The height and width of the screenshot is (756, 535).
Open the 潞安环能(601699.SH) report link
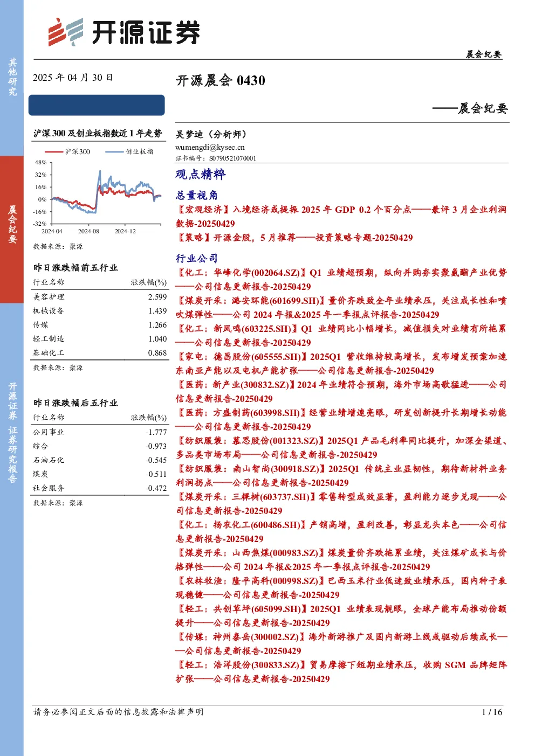point(341,308)
